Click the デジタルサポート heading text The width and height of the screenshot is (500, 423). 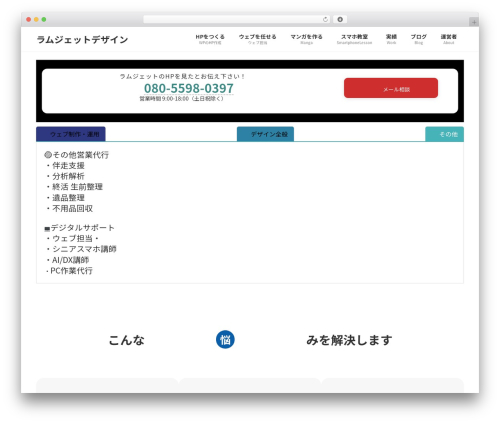[80, 228]
